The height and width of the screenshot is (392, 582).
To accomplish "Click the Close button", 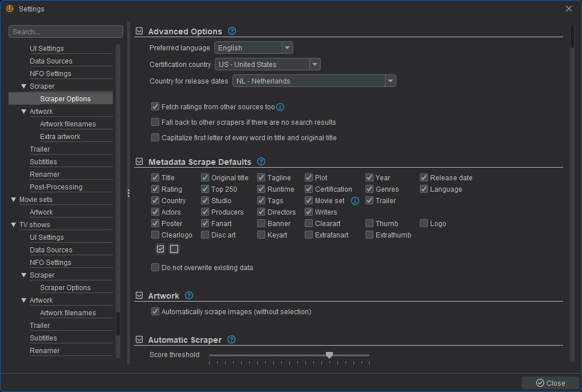I will coord(550,383).
